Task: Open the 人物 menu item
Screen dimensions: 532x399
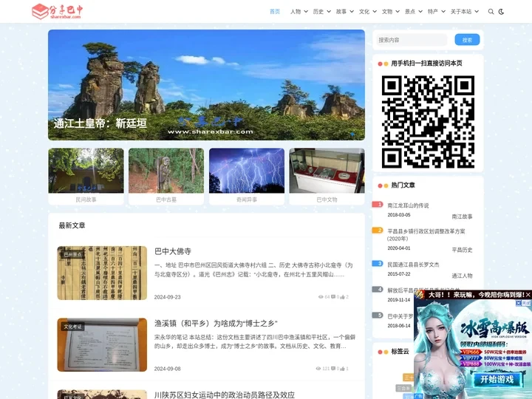Action: (296, 12)
